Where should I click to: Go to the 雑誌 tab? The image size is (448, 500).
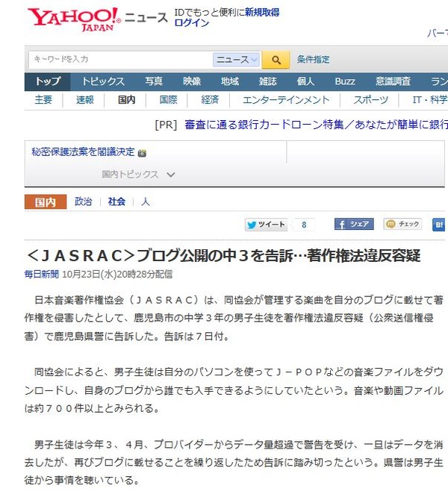[267, 81]
